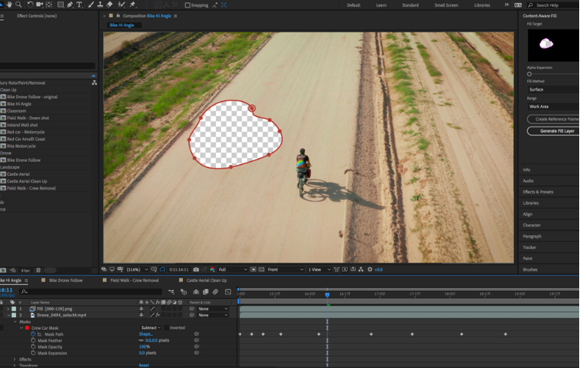588x368 pixels.
Task: Select the Pen tool
Action: pyautogui.click(x=69, y=4)
